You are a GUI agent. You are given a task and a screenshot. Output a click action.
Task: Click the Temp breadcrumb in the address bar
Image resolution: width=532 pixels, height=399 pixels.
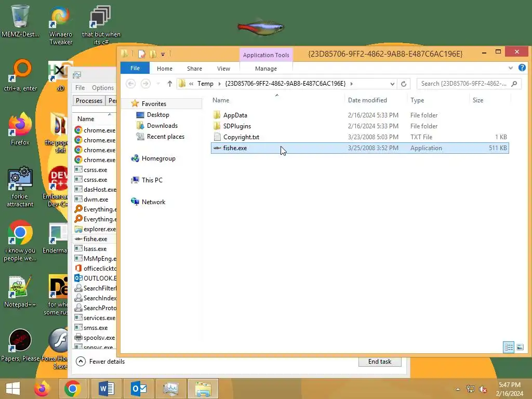pos(205,84)
